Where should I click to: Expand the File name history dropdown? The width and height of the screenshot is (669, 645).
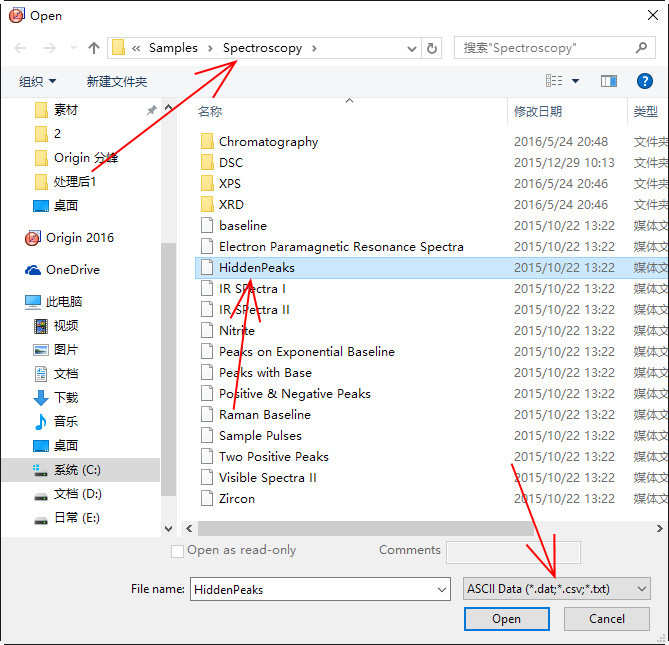[442, 590]
